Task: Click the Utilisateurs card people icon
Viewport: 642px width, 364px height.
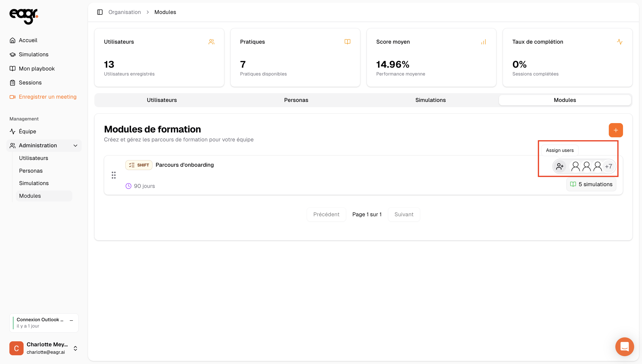Action: [x=211, y=42]
